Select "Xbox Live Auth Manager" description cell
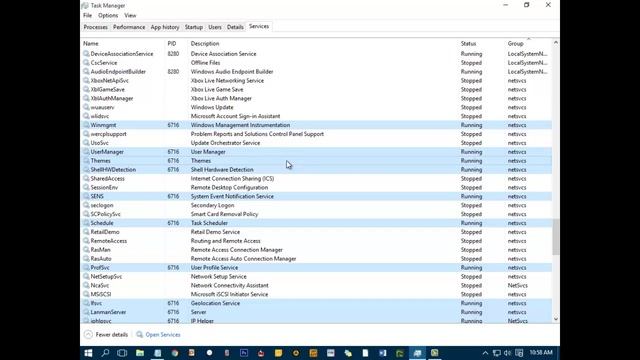The image size is (640, 360). pyautogui.click(x=221, y=98)
